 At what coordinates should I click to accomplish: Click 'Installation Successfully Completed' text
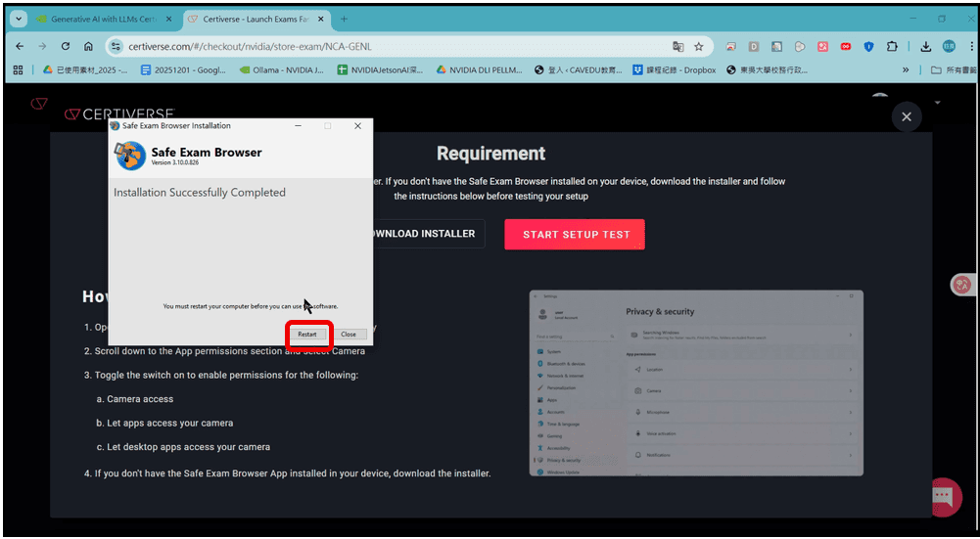coord(200,193)
